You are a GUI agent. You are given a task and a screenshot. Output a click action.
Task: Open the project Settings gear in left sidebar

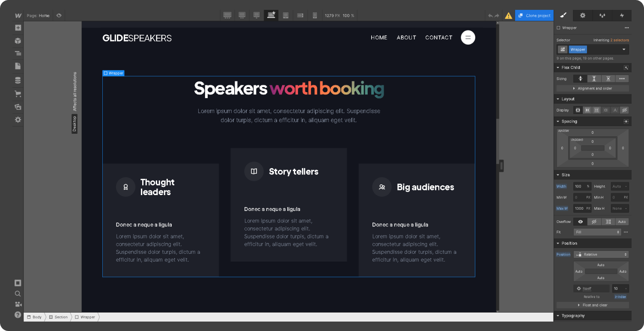pyautogui.click(x=18, y=120)
